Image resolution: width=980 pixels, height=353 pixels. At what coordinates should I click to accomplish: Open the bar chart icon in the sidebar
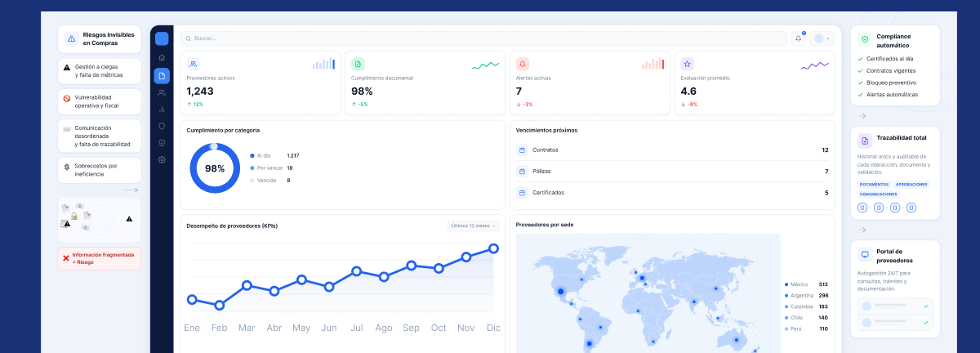[x=162, y=109]
